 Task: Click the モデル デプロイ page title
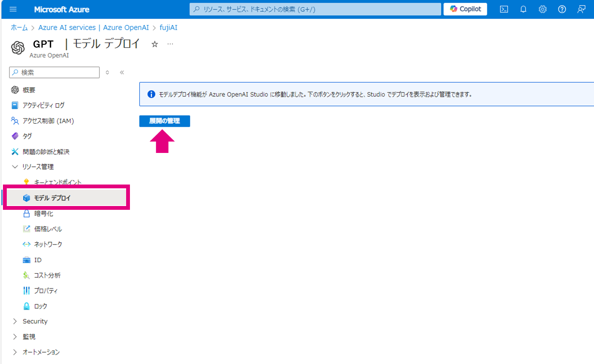(x=106, y=44)
